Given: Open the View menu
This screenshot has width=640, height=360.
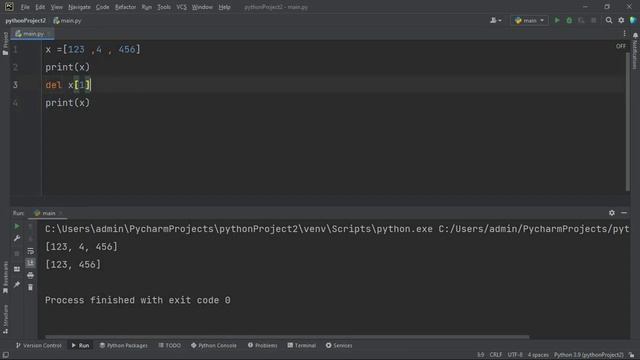Looking at the screenshot, I should pyautogui.click(x=56, y=7).
